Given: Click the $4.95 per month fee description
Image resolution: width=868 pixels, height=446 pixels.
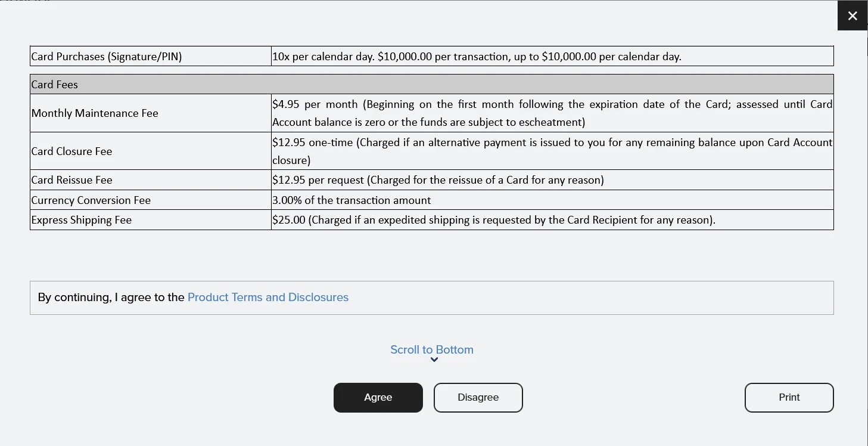Looking at the screenshot, I should tap(552, 113).
